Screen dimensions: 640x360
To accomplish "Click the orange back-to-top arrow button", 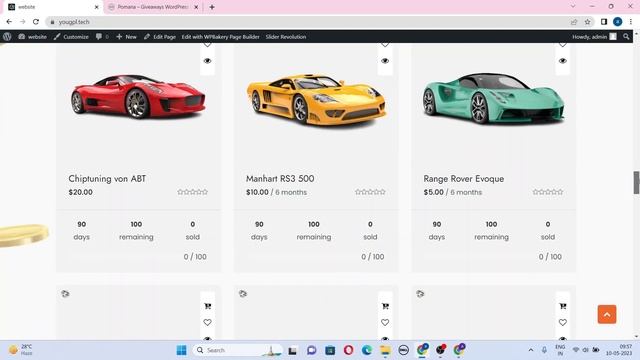I will [x=607, y=314].
